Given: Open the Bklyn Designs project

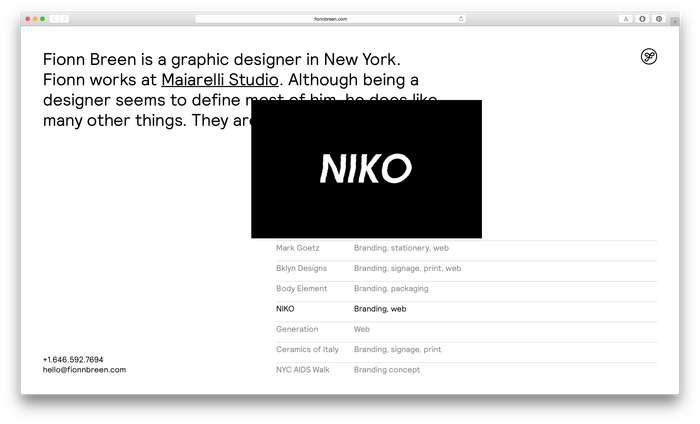Looking at the screenshot, I should coord(301,268).
